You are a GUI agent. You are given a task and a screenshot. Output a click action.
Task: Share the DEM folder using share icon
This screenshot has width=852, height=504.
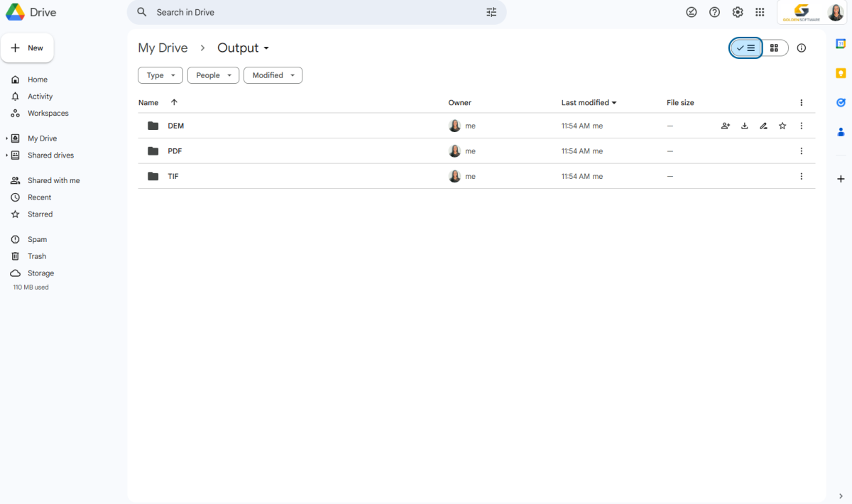725,126
